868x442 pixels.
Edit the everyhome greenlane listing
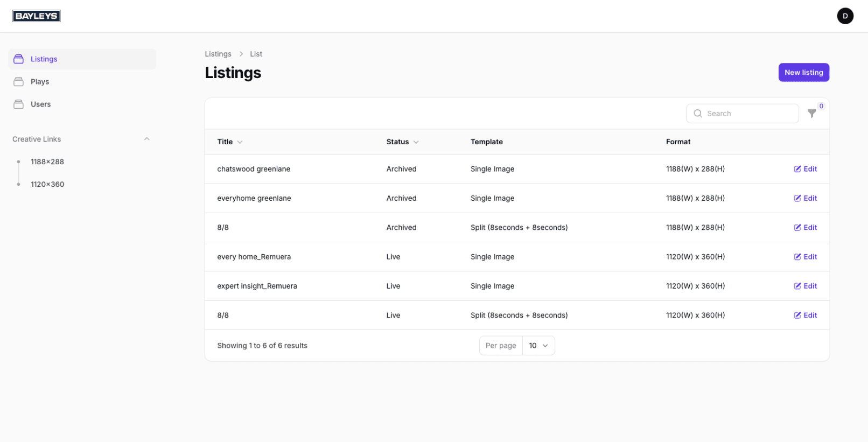coord(806,198)
